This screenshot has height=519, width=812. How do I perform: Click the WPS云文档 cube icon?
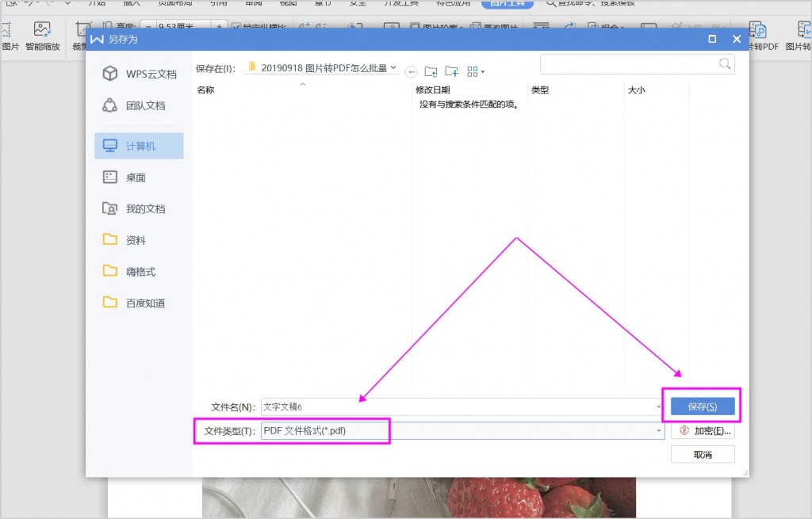(x=109, y=74)
